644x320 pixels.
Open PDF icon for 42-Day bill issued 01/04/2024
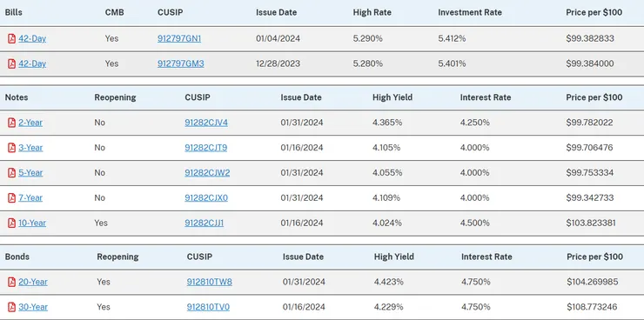[11, 38]
